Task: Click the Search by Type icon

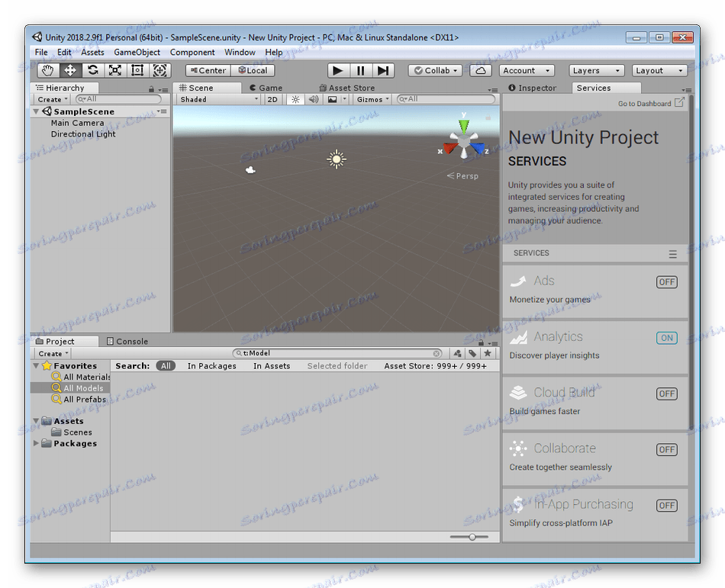Action: (458, 353)
